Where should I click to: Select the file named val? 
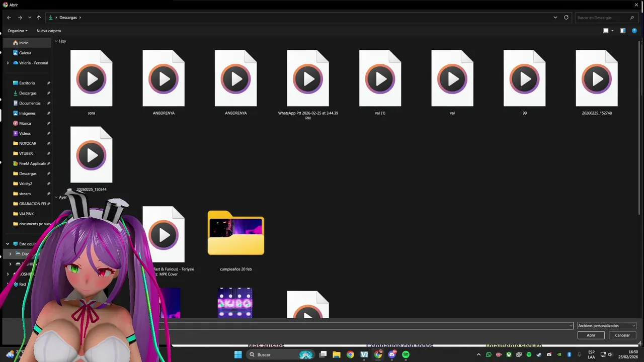tap(452, 83)
